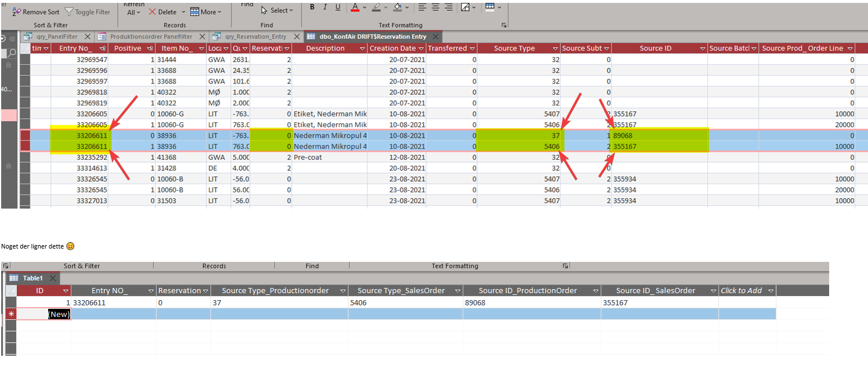
Task: Open the fill color dropdown arrow
Action: (x=407, y=8)
